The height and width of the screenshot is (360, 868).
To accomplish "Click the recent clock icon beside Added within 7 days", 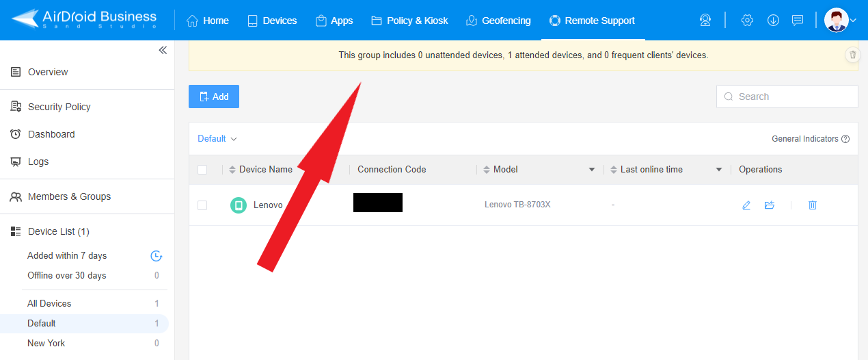I will 157,256.
